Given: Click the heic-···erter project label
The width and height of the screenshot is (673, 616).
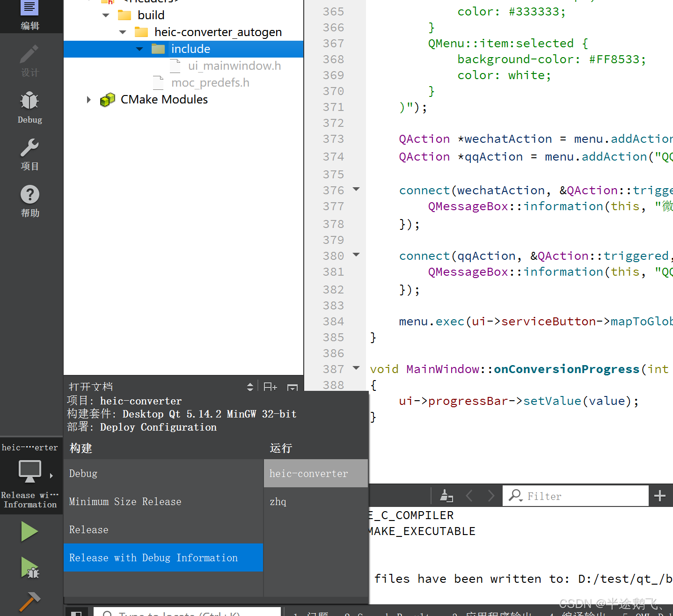Looking at the screenshot, I should pyautogui.click(x=30, y=447).
